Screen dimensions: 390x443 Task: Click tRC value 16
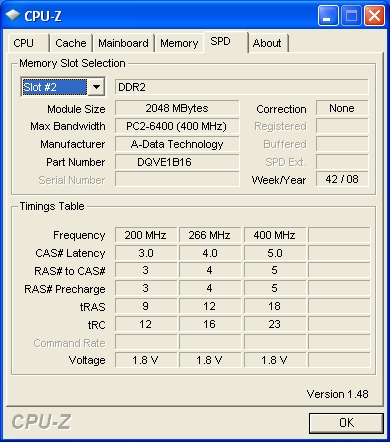[210, 324]
